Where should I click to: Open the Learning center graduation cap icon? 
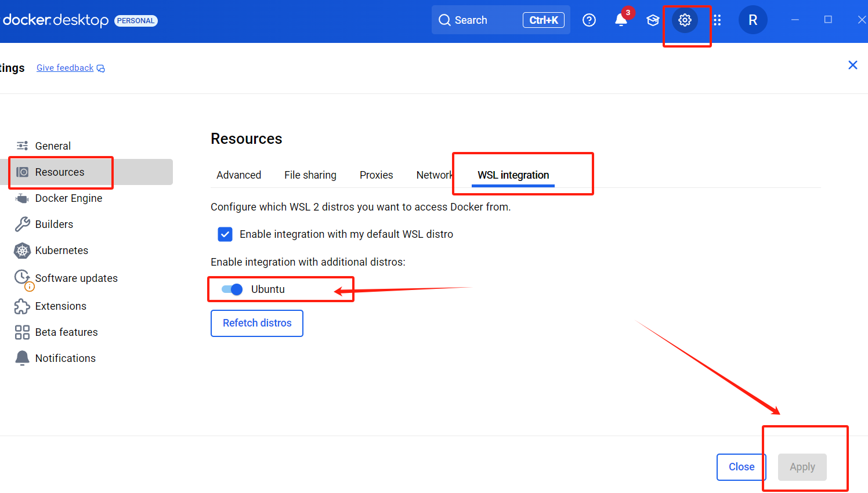[x=653, y=20]
